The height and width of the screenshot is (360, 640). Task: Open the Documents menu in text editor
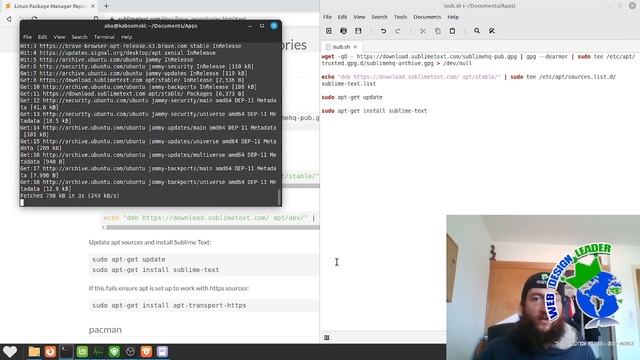pos(427,17)
